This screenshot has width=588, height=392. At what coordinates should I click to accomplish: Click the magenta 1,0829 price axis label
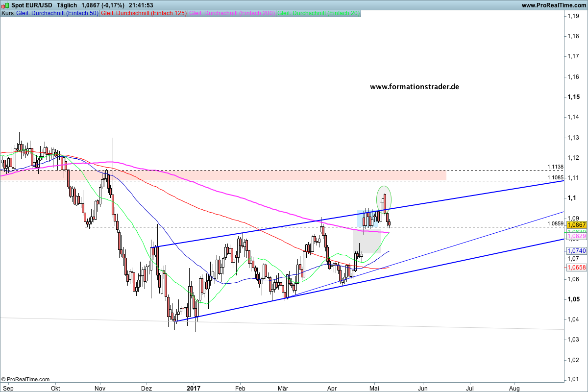576,237
